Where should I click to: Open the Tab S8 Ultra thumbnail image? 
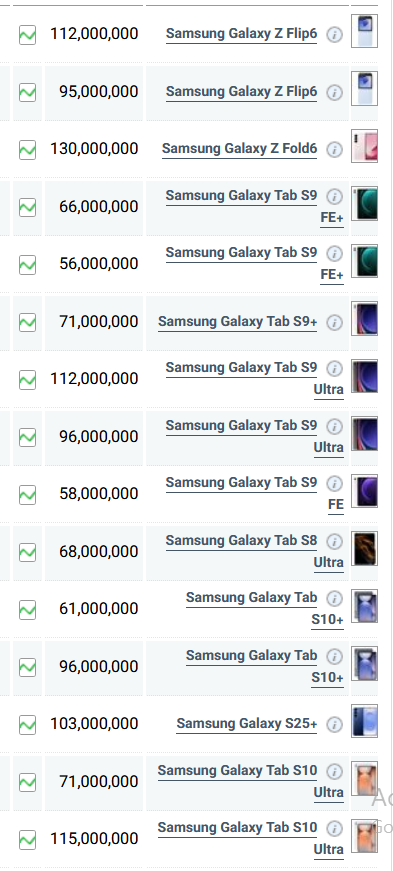(365, 548)
